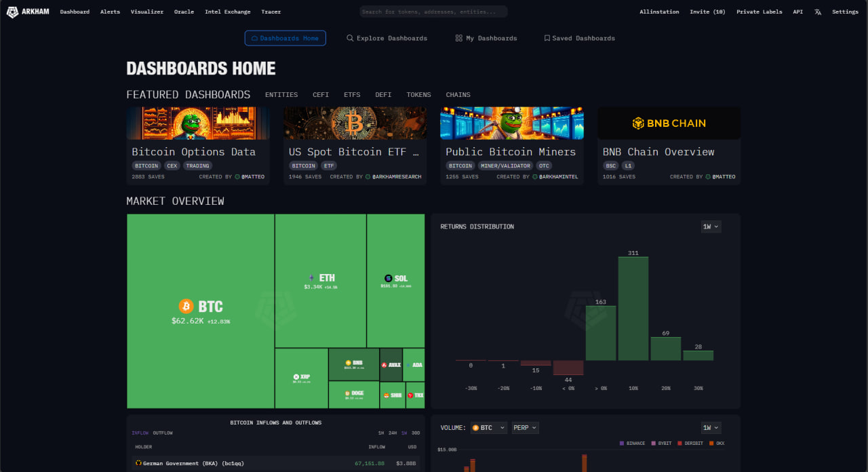Click the ETH tile in the treemap
868x472 pixels.
coord(321,281)
